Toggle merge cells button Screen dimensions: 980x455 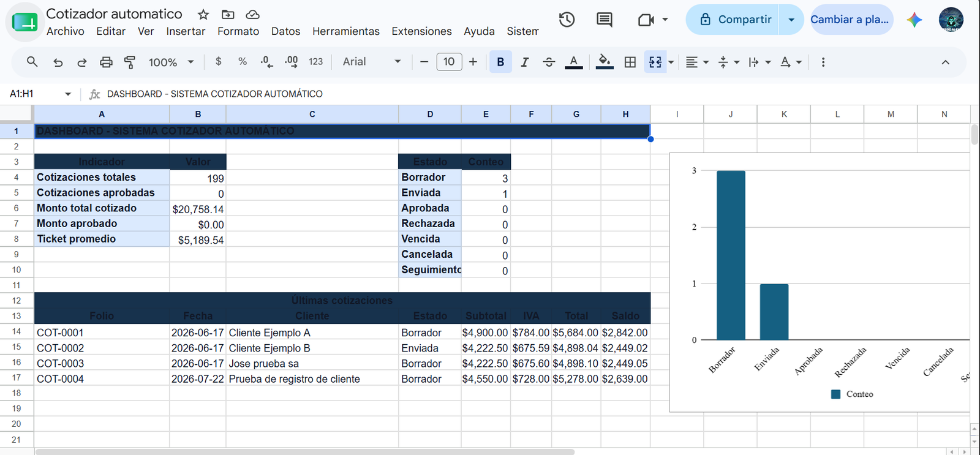655,62
